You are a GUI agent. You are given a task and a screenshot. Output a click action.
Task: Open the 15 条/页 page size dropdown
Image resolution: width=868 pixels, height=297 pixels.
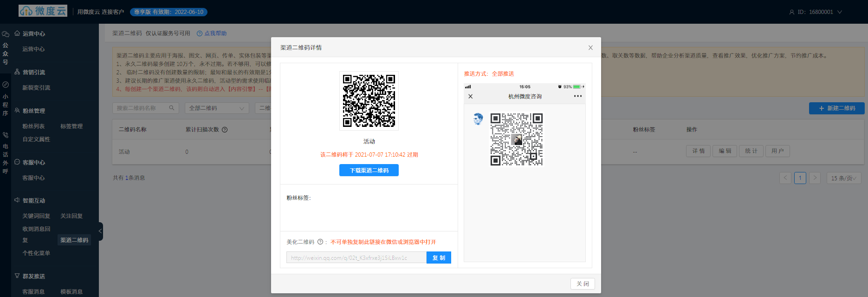[844, 178]
